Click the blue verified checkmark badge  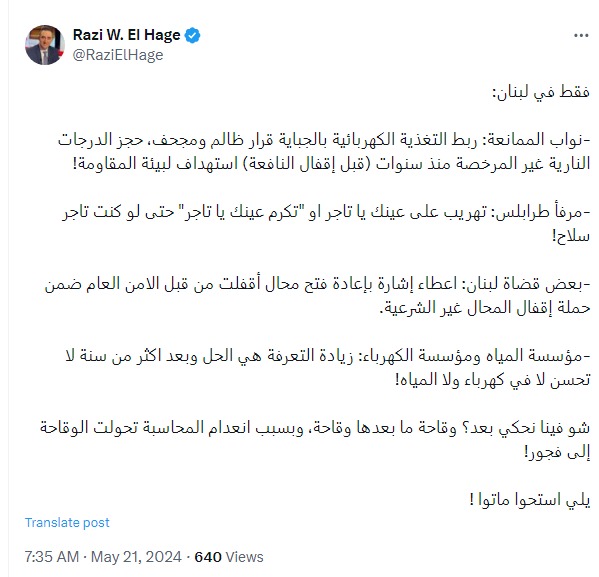pyautogui.click(x=192, y=35)
